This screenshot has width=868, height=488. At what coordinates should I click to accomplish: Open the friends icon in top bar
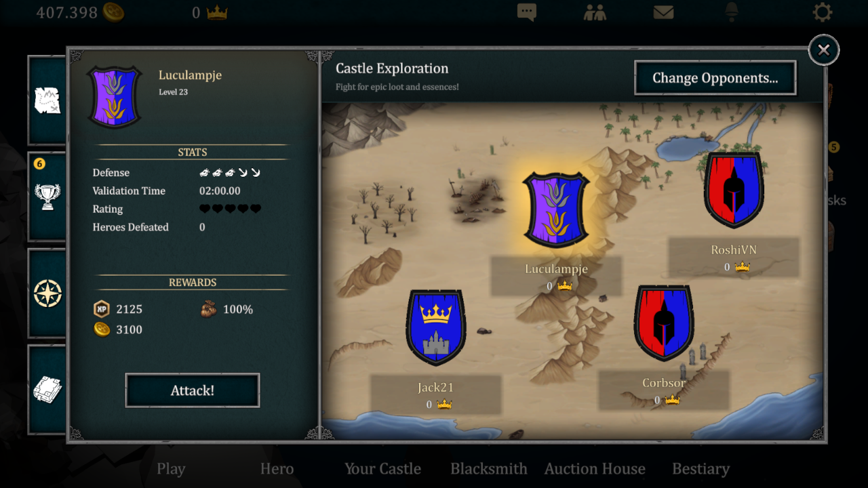[x=595, y=12]
